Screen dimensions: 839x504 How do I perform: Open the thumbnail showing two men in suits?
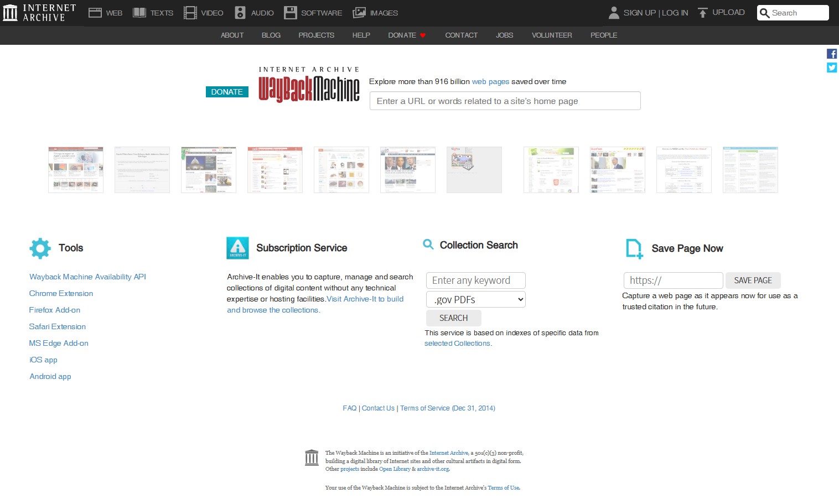coord(408,170)
